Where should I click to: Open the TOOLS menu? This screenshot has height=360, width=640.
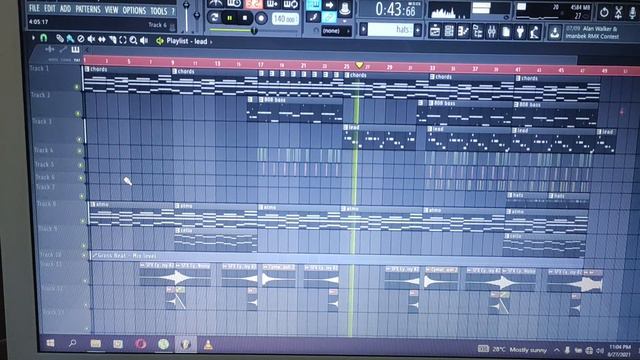158,11
